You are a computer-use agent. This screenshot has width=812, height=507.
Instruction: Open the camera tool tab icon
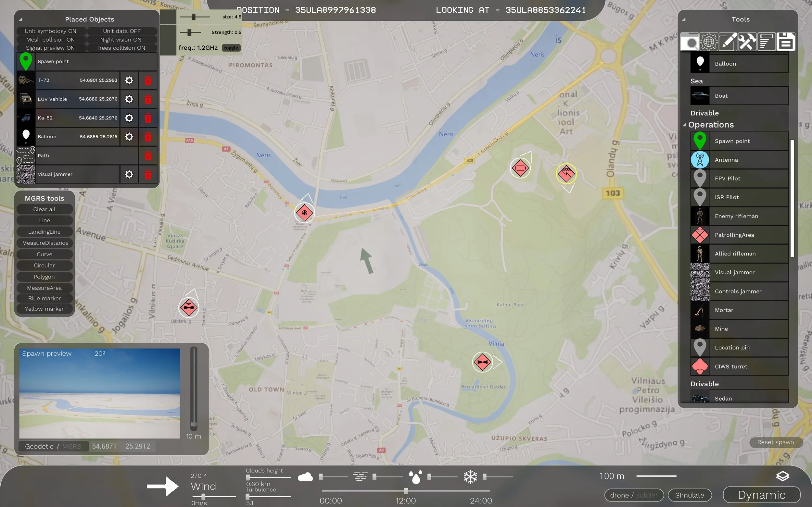pyautogui.click(x=690, y=42)
